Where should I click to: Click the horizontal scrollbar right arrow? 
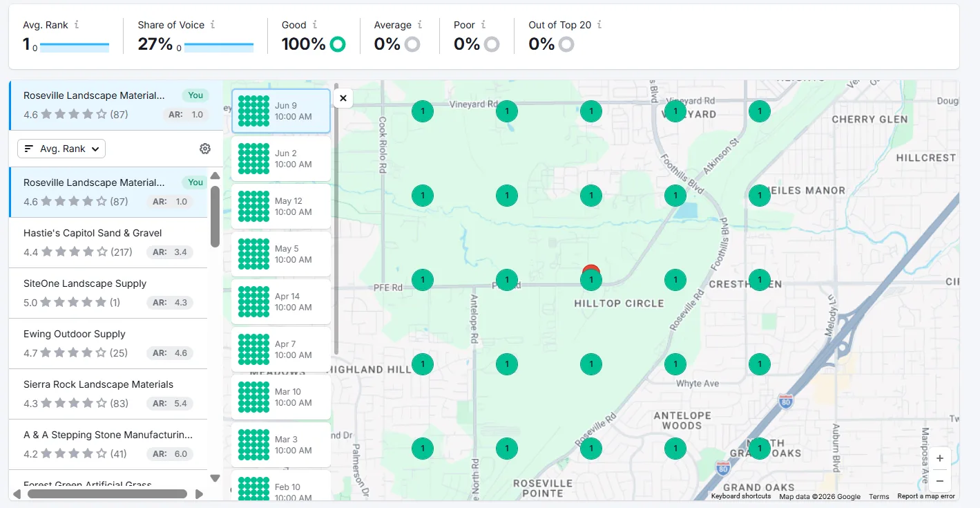click(199, 494)
